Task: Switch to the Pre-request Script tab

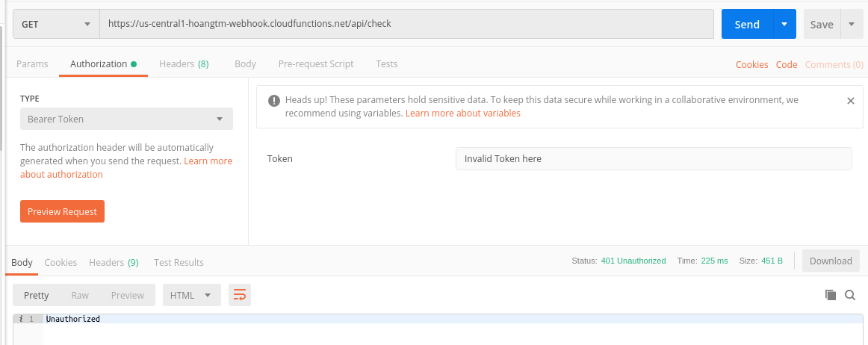Action: pyautogui.click(x=316, y=64)
